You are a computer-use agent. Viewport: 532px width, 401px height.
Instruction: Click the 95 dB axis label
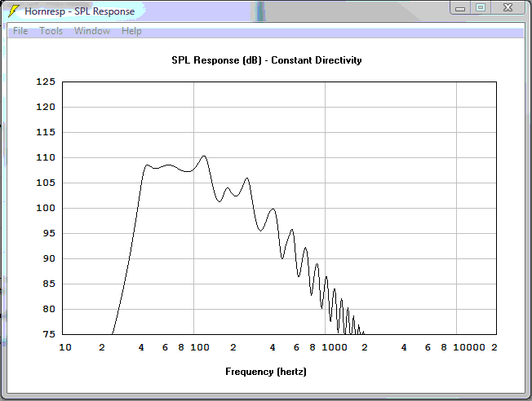click(x=49, y=233)
